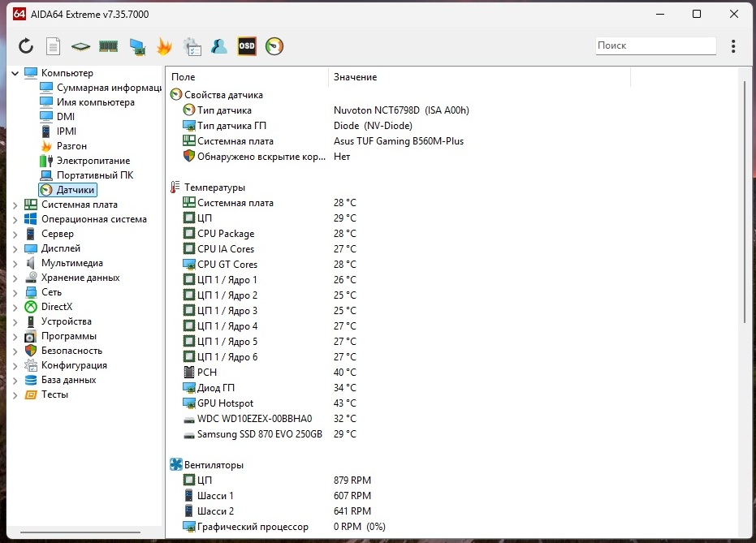Click the Search input field
The width and height of the screenshot is (756, 543).
[x=656, y=45]
